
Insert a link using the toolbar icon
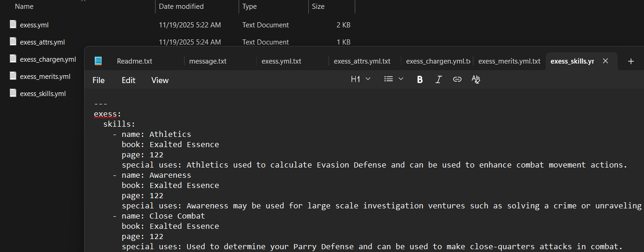[x=457, y=79]
